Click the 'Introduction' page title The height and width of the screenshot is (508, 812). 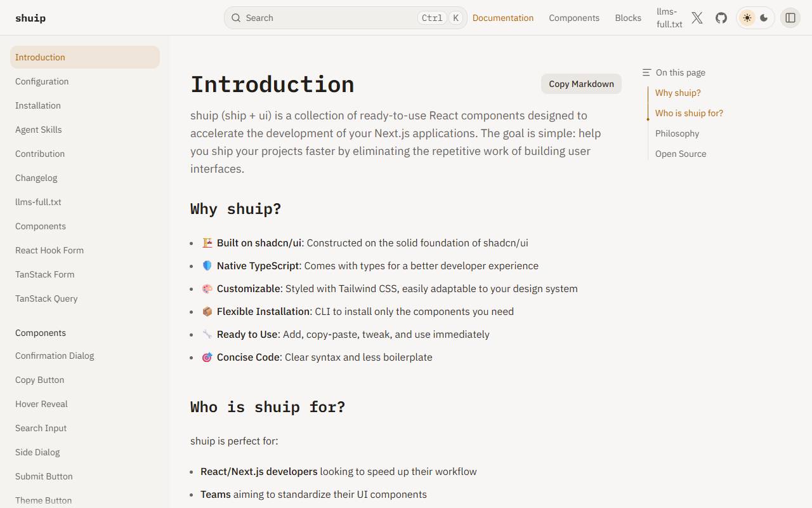click(x=272, y=84)
